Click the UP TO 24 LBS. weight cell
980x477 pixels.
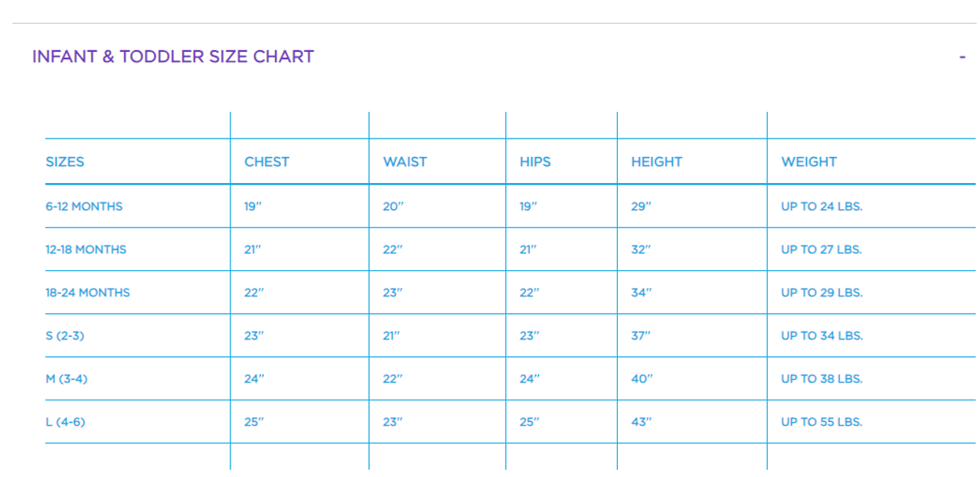(822, 206)
